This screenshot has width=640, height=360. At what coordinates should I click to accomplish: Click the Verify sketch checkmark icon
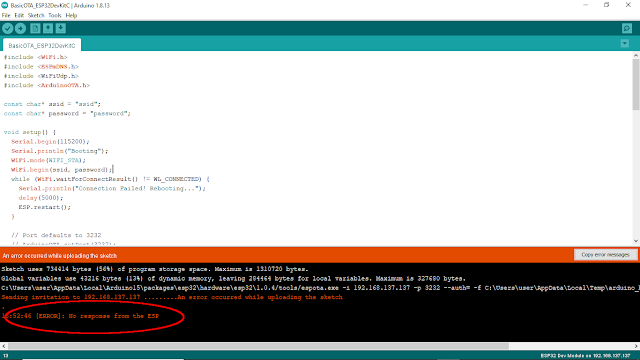8,28
